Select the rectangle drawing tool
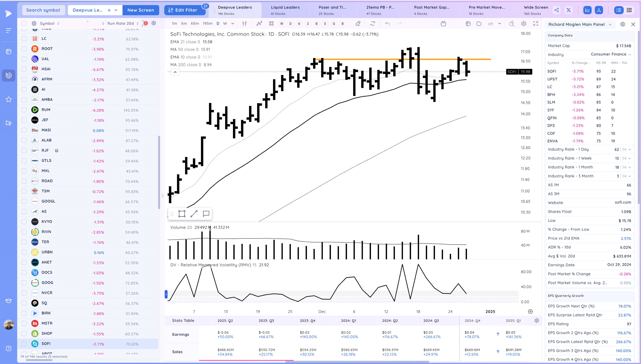The image size is (641, 364). (182, 214)
